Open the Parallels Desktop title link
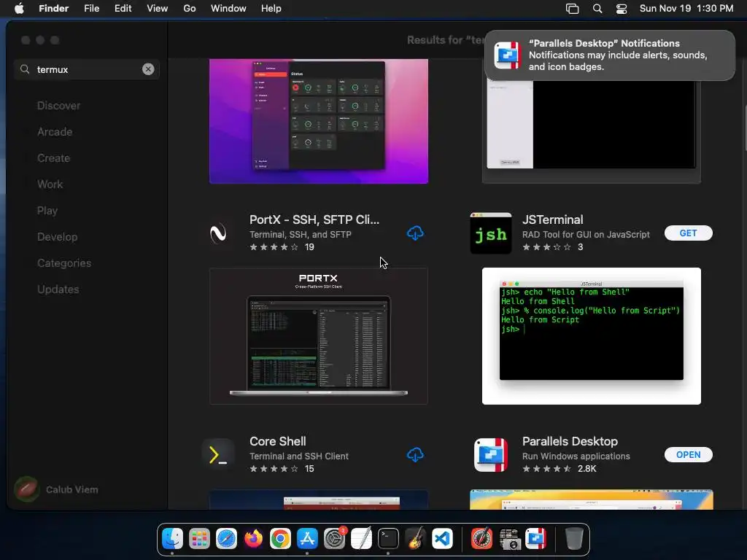 (570, 441)
